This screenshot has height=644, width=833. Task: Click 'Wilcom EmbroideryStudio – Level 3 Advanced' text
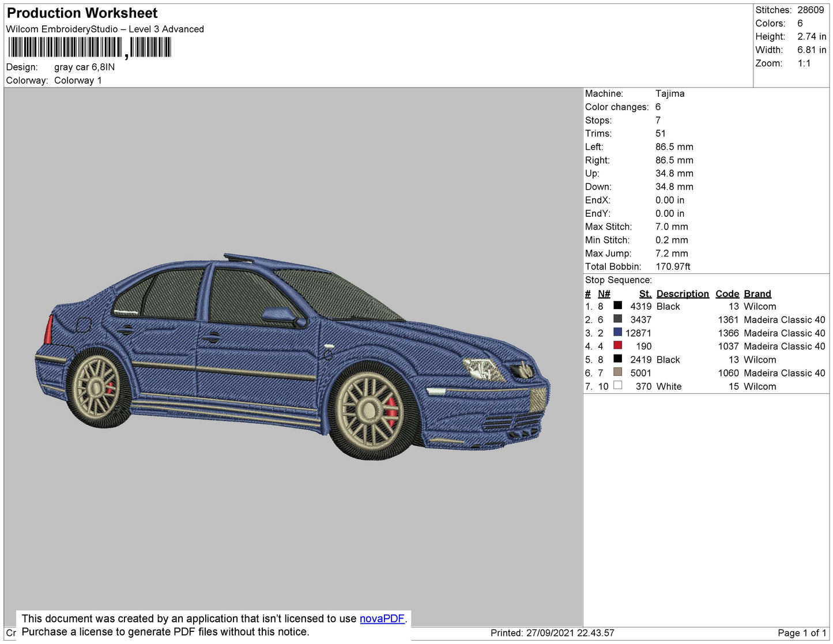(x=105, y=29)
